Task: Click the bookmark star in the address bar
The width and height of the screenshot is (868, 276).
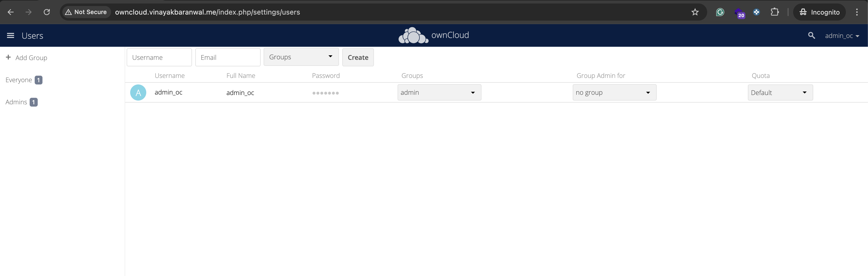Action: pos(695,12)
